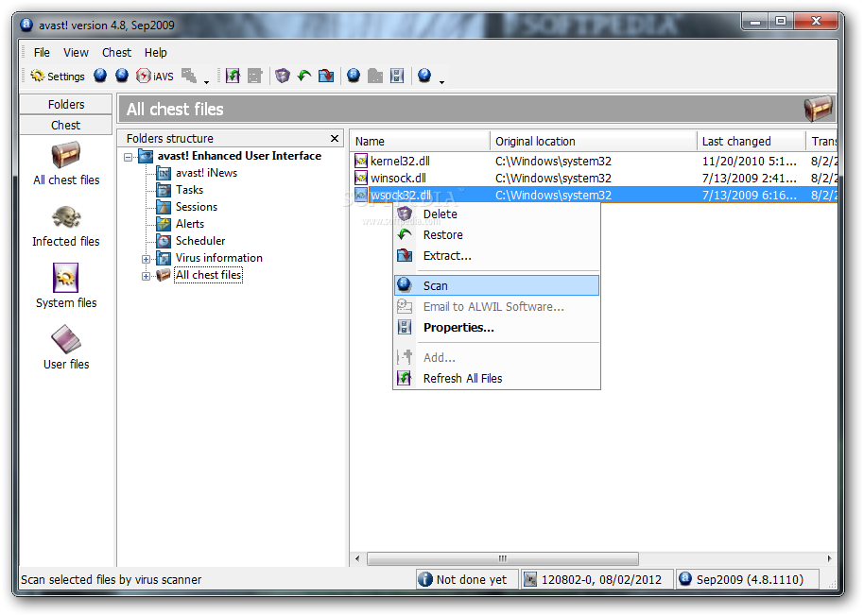Close the Folders structure pane
The image size is (864, 616).
(335, 138)
